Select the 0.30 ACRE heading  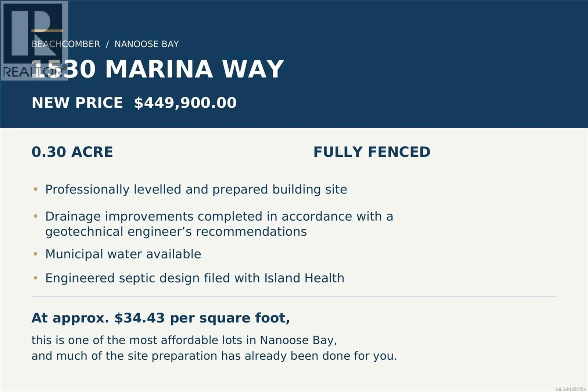pos(72,152)
